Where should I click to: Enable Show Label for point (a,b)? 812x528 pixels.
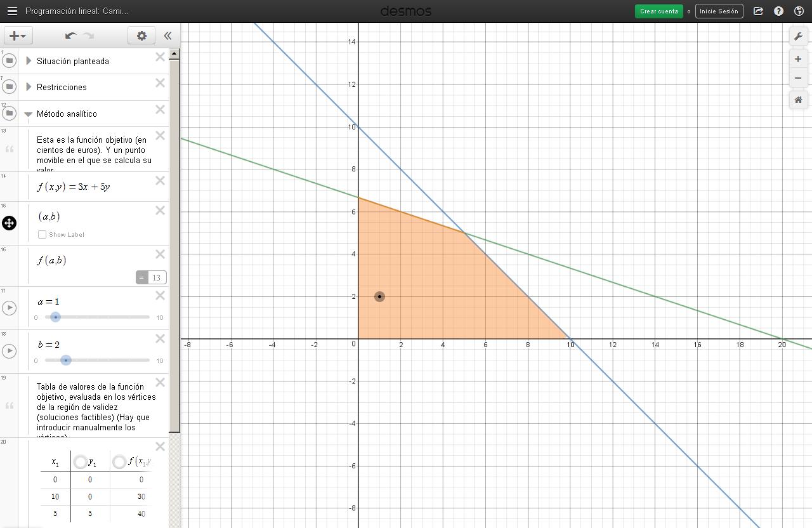42,234
